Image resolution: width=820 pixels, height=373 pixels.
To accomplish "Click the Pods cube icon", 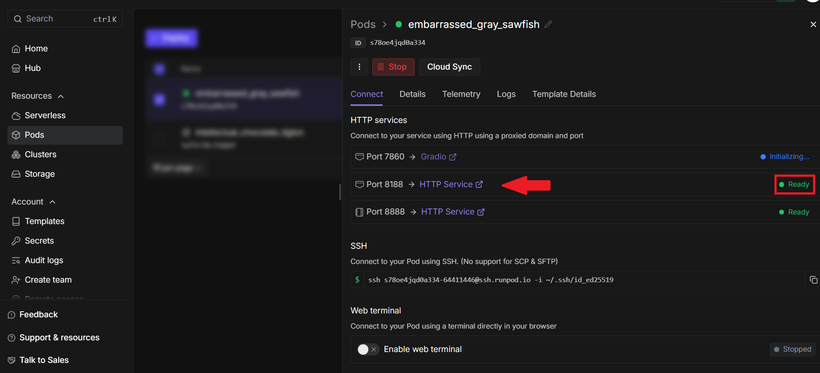I will pos(16,135).
